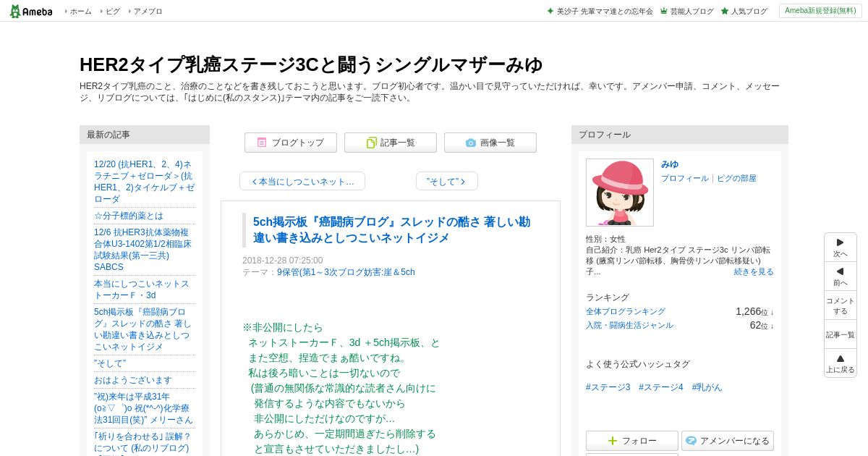Open sidebar recent article ”そして”
The image size is (868, 456).
coord(110,363)
